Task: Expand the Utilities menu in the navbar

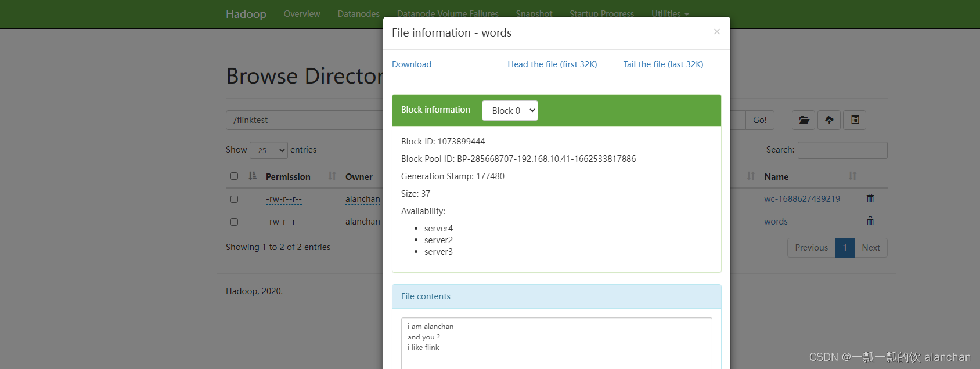Action: point(670,14)
